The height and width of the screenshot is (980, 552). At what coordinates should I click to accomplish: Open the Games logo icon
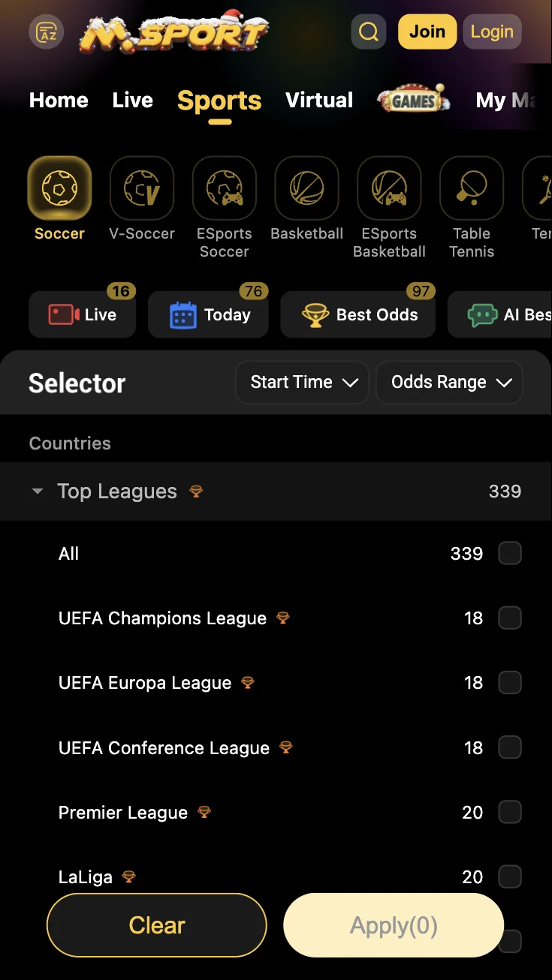[x=414, y=101]
